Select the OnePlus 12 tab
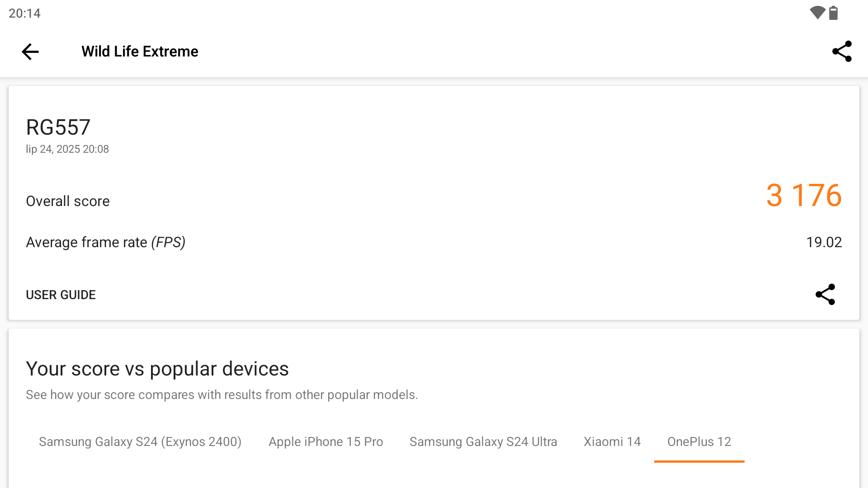The image size is (868, 488). click(x=699, y=442)
